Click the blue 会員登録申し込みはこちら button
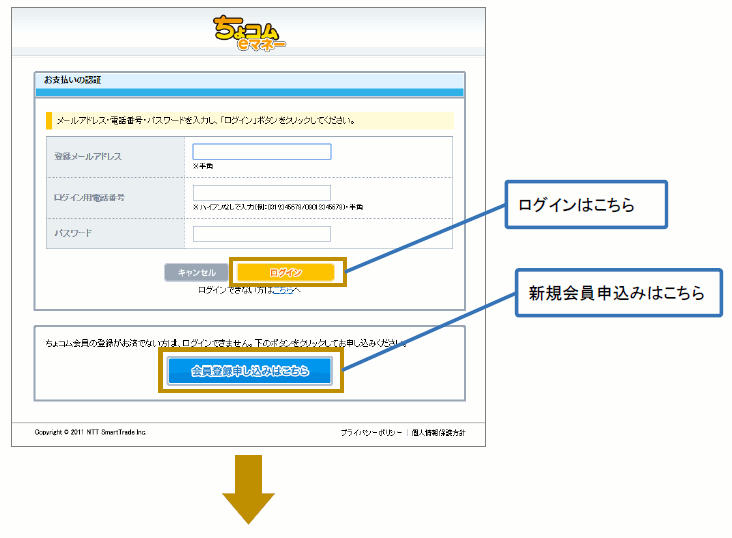This screenshot has height=538, width=732. pos(250,370)
